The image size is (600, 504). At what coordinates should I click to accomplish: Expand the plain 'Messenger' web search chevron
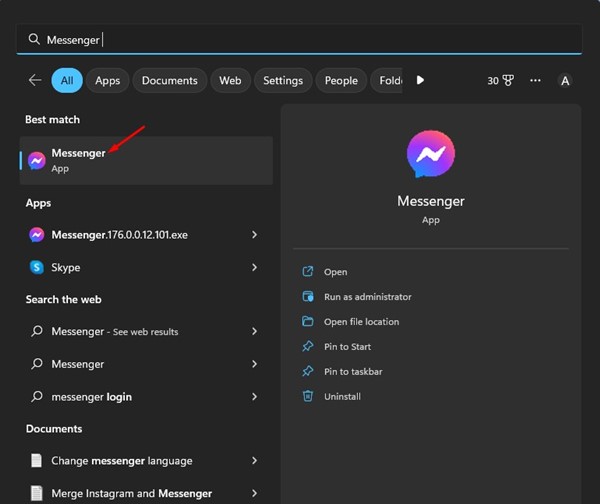pyautogui.click(x=254, y=364)
